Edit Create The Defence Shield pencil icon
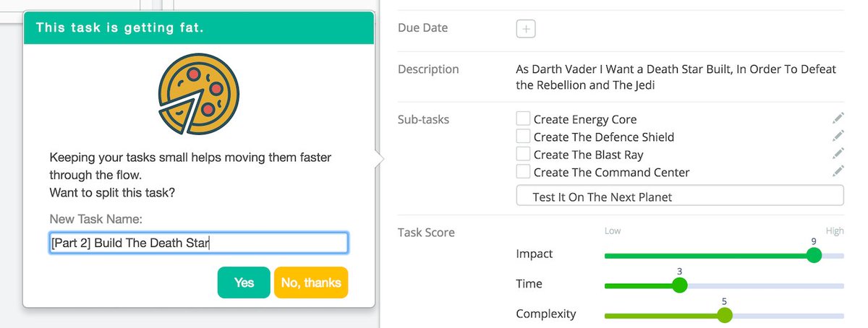This screenshot has width=868, height=328. [x=838, y=136]
